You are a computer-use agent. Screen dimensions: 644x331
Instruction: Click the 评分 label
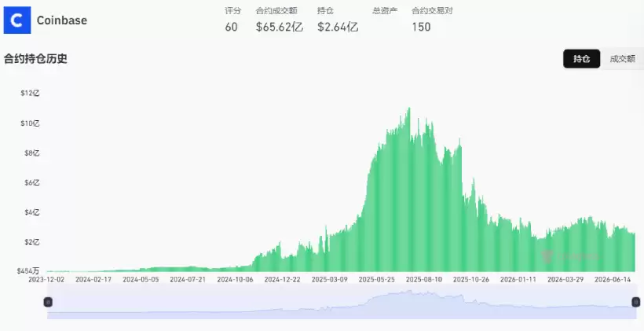point(233,11)
